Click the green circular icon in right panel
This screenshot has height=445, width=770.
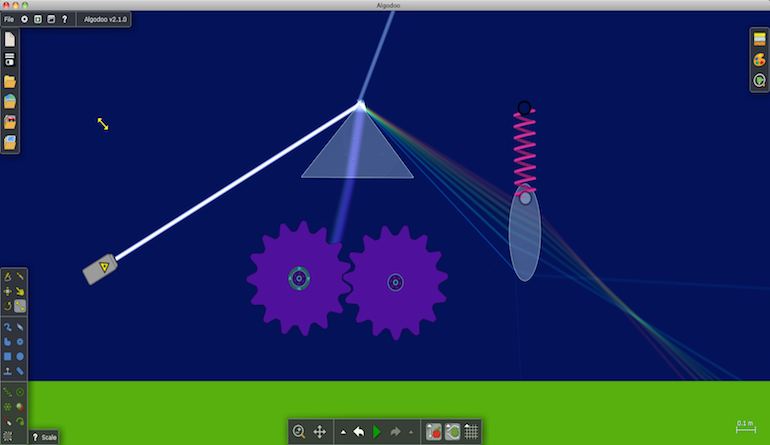pos(759,81)
